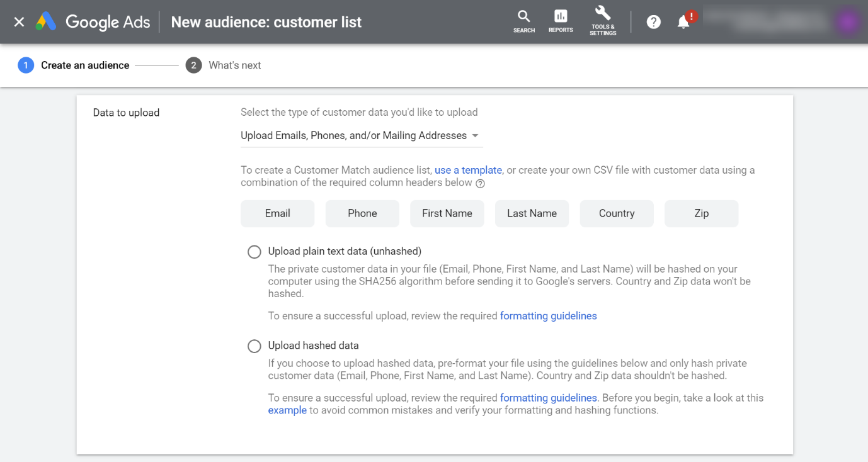Open the Help question mark icon
The height and width of the screenshot is (462, 868).
654,22
